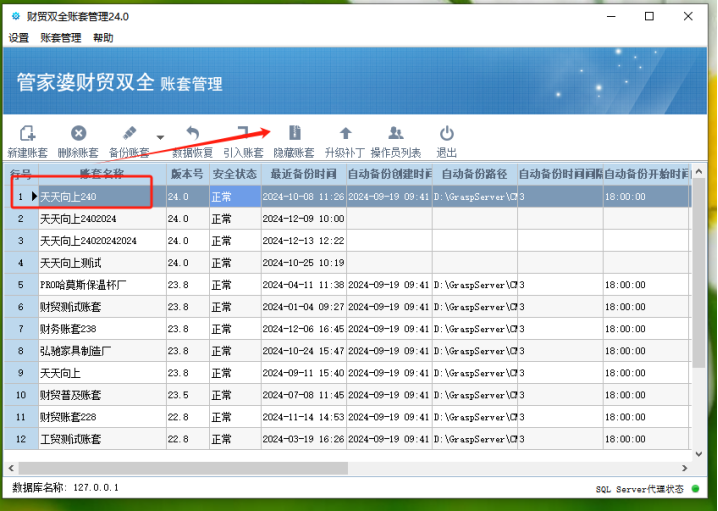Click the row number 12 cell
The width and height of the screenshot is (718, 511).
[21, 439]
